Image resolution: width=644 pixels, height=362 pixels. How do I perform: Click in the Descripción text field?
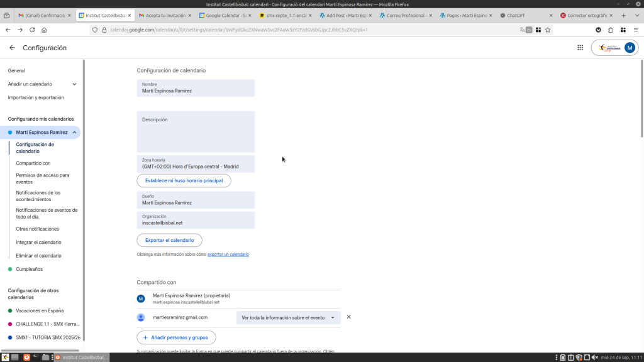point(196,133)
